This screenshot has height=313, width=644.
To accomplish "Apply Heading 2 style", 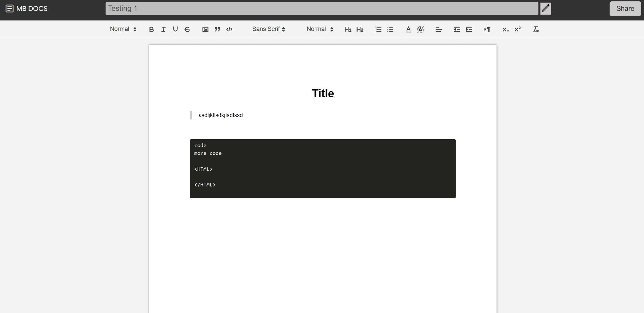I will 360,29.
